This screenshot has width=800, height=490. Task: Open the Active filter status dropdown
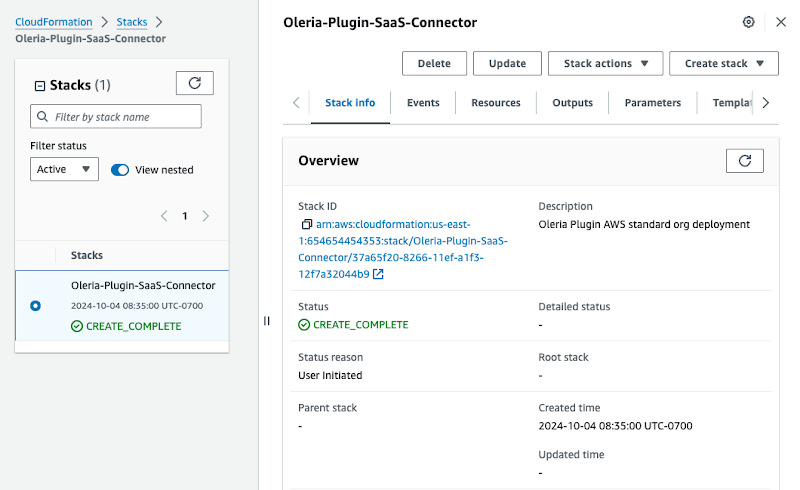[x=64, y=169]
